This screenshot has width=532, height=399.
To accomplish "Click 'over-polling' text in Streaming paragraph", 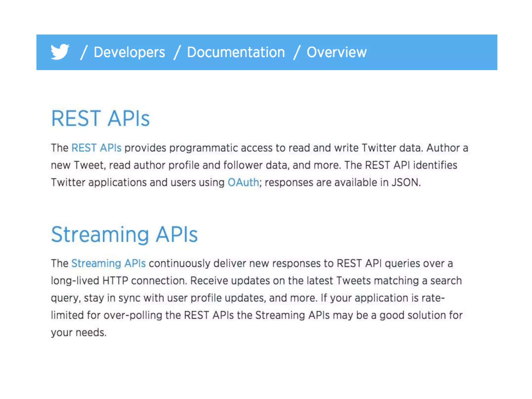I will pyautogui.click(x=133, y=315).
